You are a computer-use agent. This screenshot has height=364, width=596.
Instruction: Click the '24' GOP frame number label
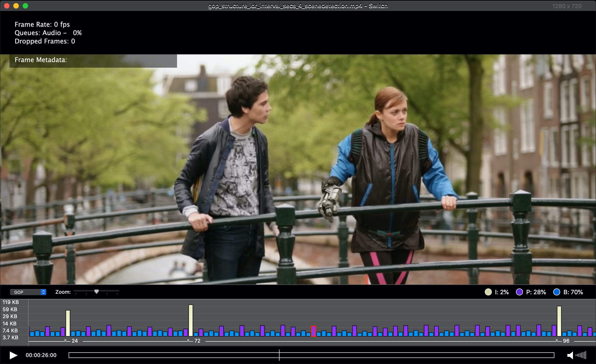click(x=75, y=341)
